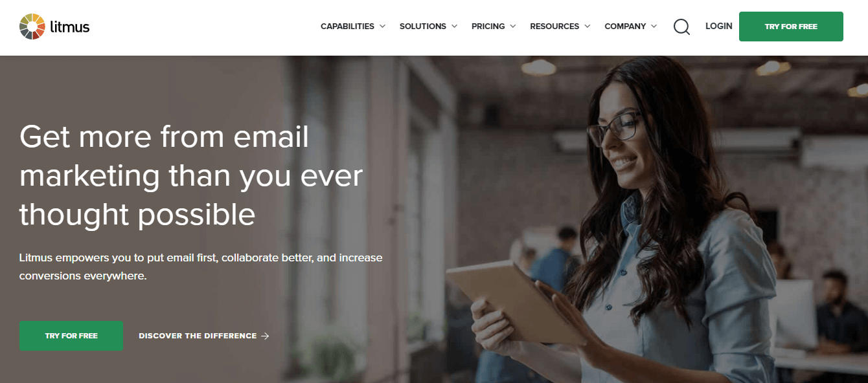The height and width of the screenshot is (383, 868).
Task: Expand the chevron next to Resources
Action: (587, 27)
